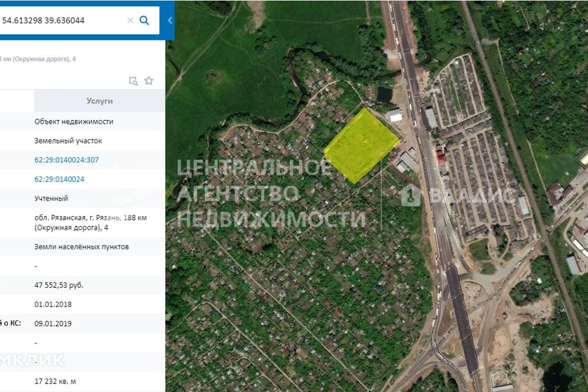Open cadastral number link 62:29:0140024:307
The height and width of the screenshot is (392, 588).
[67, 160]
